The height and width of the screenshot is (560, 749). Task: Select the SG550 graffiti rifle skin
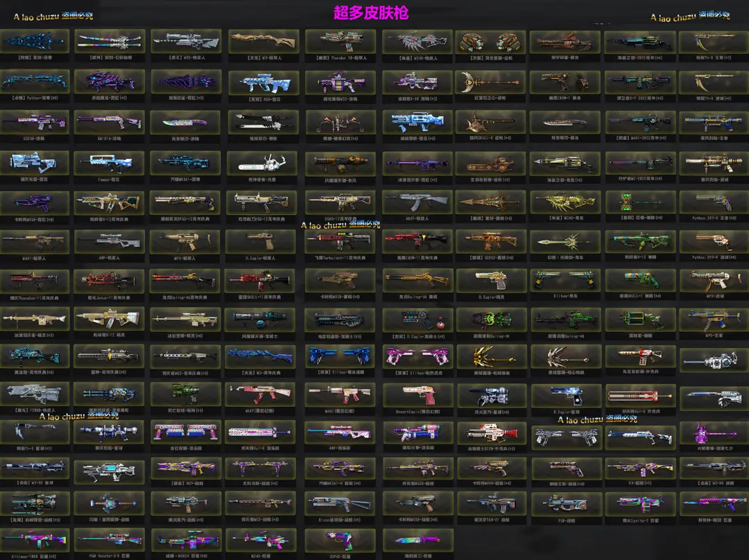click(35, 123)
